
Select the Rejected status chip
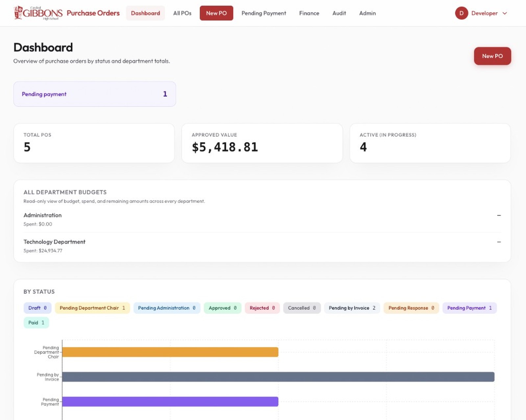[262, 308]
